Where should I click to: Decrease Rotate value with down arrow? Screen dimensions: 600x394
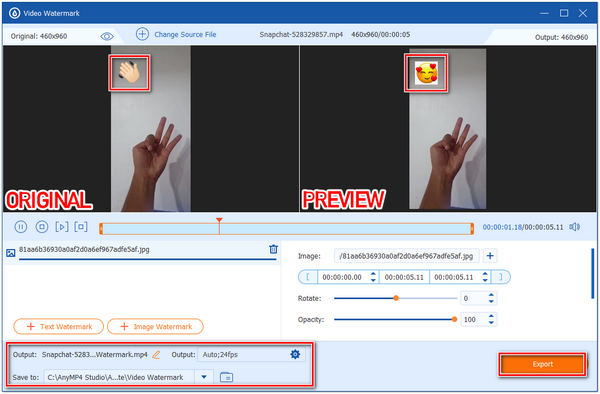[491, 302]
